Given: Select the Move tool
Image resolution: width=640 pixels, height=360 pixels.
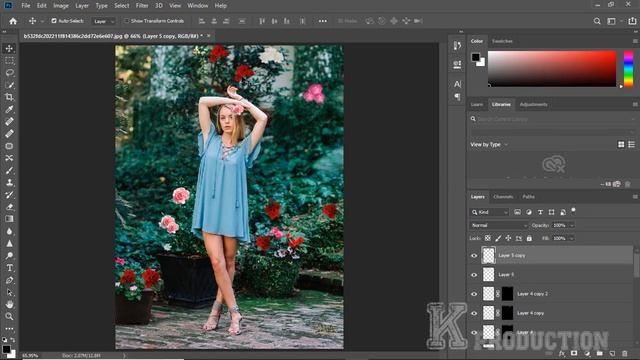Looking at the screenshot, I should (x=9, y=48).
